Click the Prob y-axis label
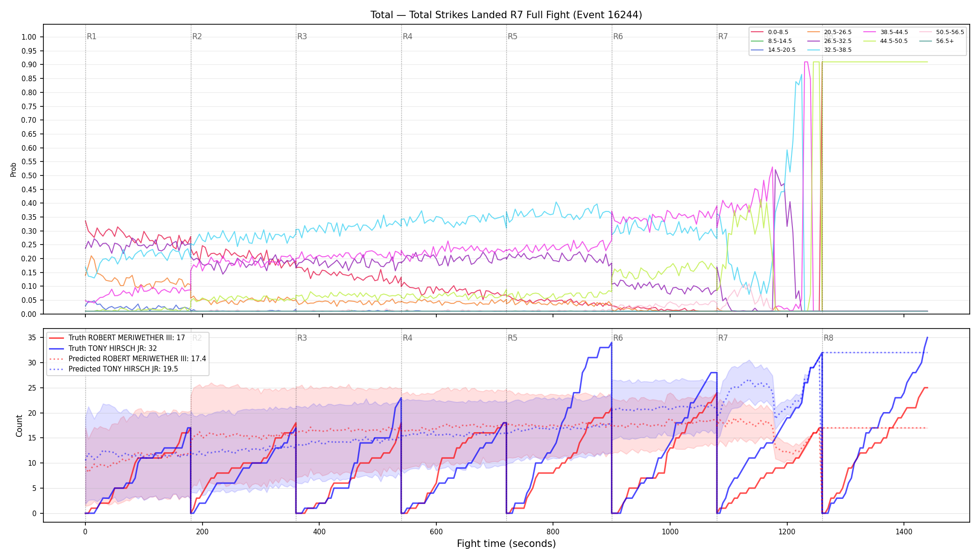This screenshot has height=560, width=980. [x=14, y=169]
